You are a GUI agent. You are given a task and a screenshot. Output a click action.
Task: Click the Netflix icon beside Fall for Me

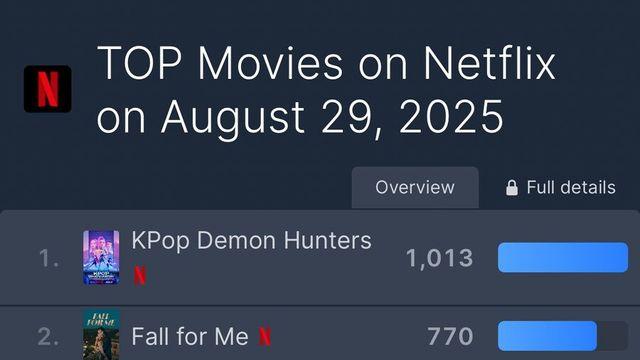(x=265, y=337)
